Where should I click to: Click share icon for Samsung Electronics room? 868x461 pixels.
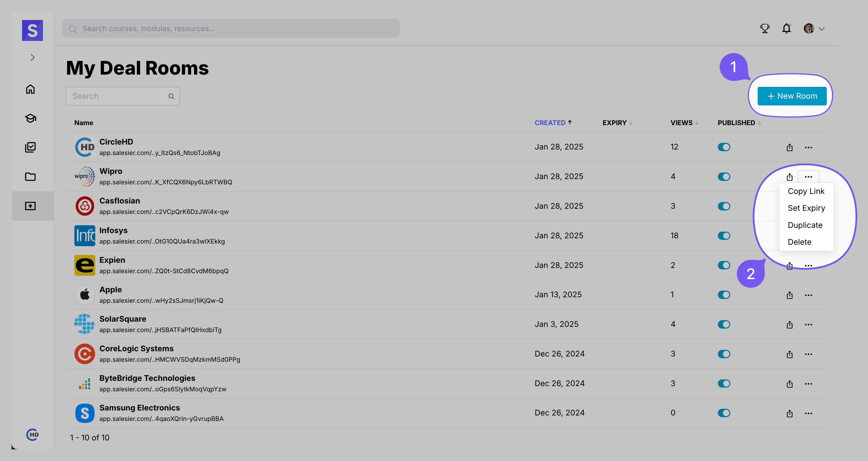tap(789, 413)
